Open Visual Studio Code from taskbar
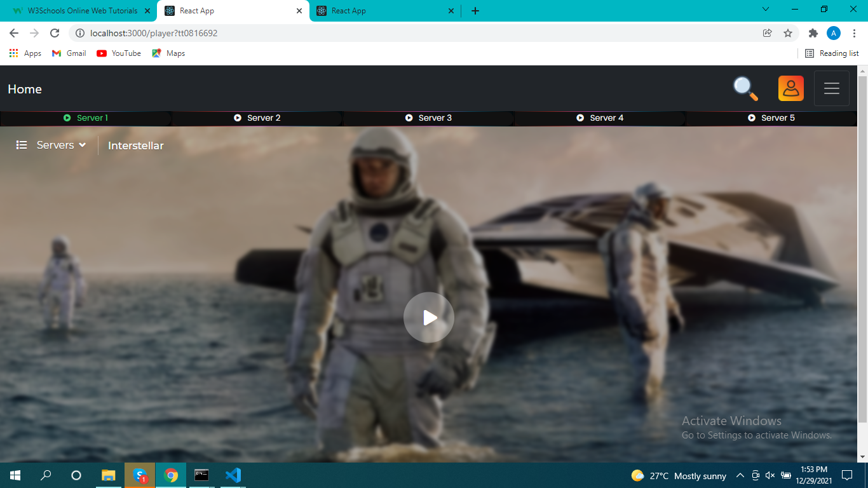Viewport: 868px width, 488px height. pos(233,475)
